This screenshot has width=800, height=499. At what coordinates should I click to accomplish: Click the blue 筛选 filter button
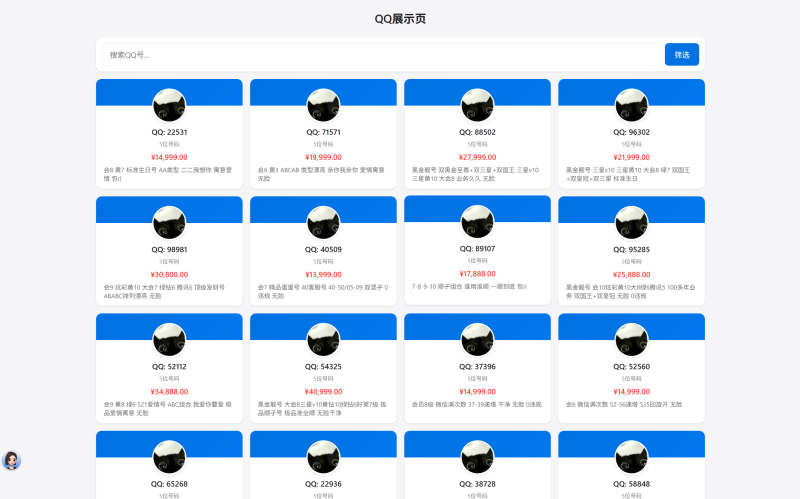(682, 55)
